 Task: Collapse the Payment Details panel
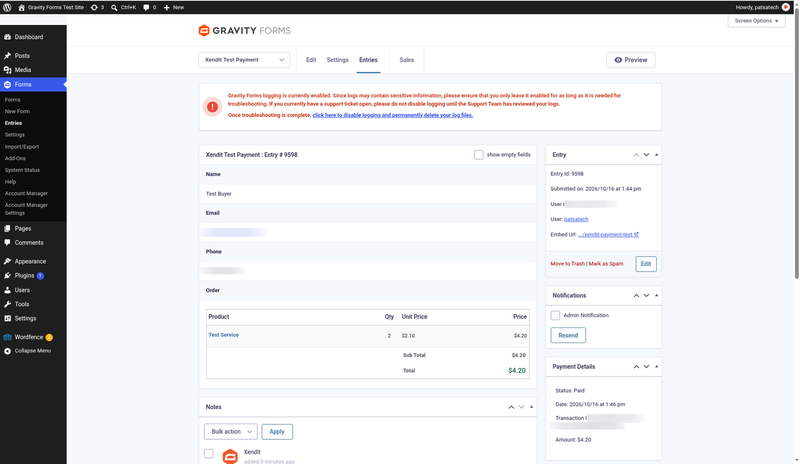click(x=657, y=367)
